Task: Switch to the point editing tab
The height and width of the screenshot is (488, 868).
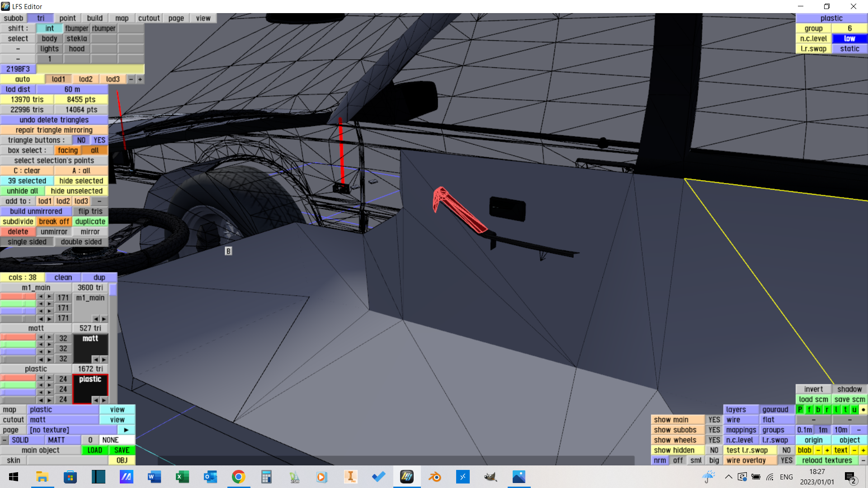Action: [67, 18]
